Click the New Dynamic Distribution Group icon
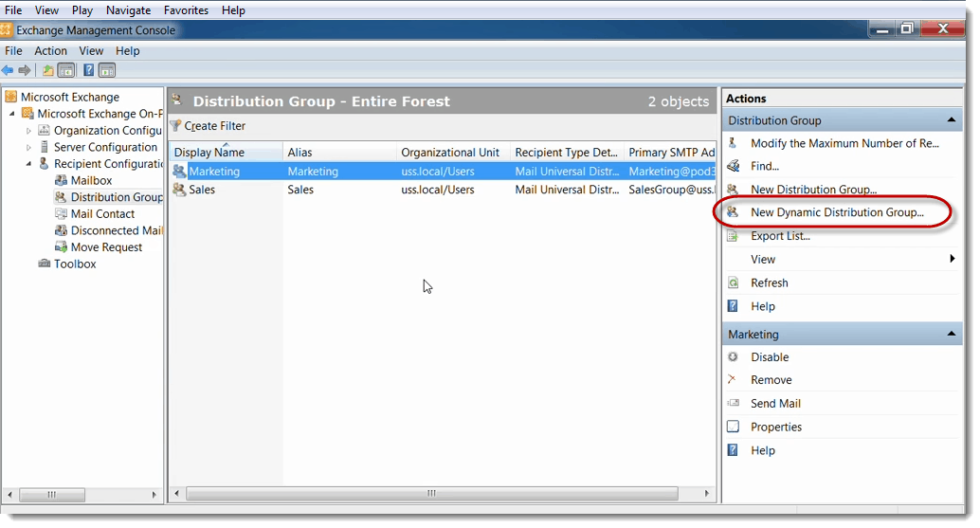This screenshot has height=528, width=980. click(x=734, y=212)
